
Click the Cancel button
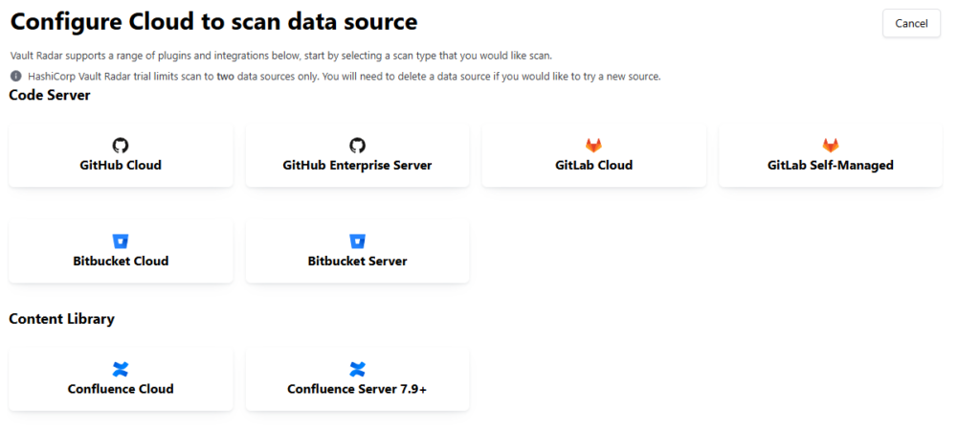[x=911, y=23]
